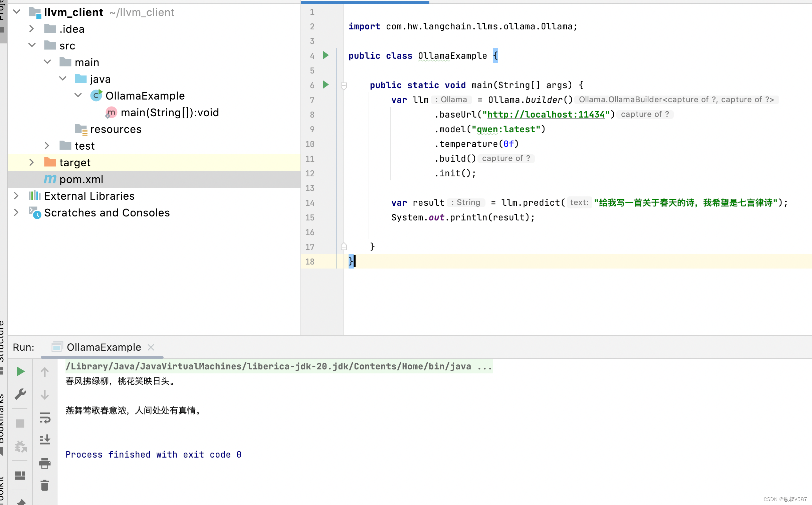The image size is (812, 505).
Task: Click the run gutter icon beside class OllamaExample
Action: tap(326, 55)
